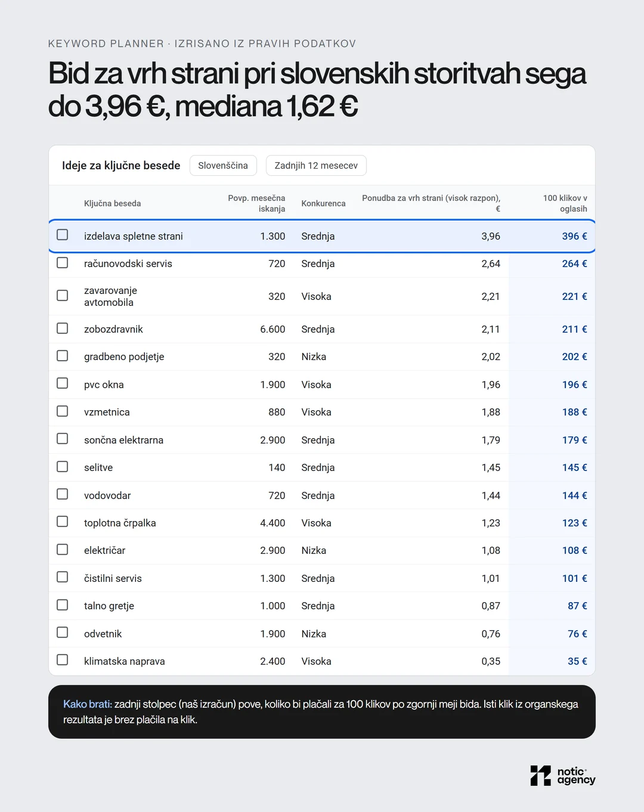This screenshot has width=644, height=812.
Task: Check the zavarovanje avtomobila checkbox
Action: (x=62, y=296)
